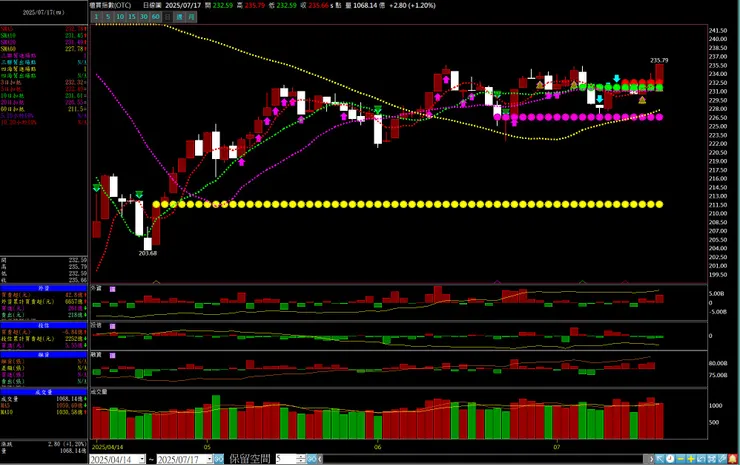Click the left scroll arrow of the chart scrollbar

point(320,458)
